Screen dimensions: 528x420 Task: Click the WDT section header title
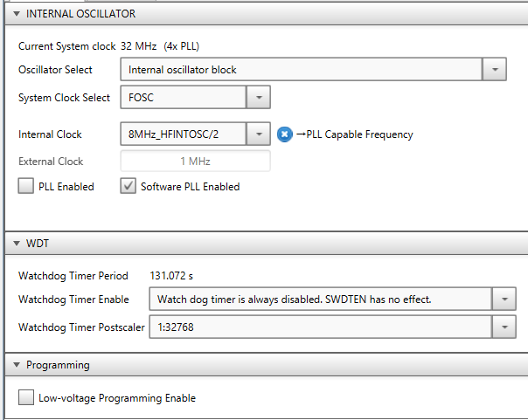(x=36, y=243)
